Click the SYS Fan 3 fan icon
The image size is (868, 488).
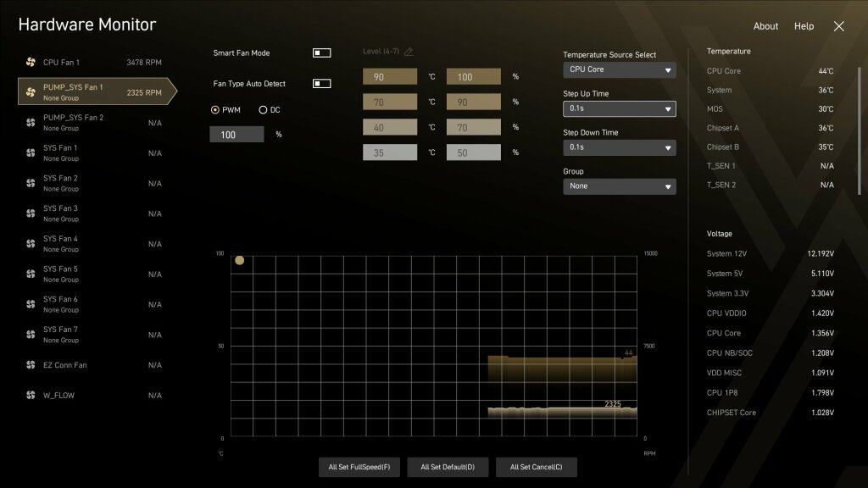(31, 213)
